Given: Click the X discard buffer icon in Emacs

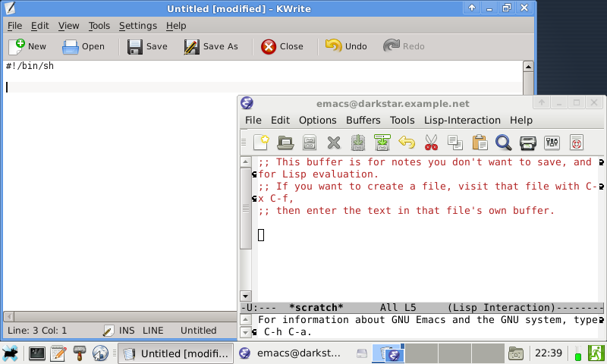Looking at the screenshot, I should (334, 142).
